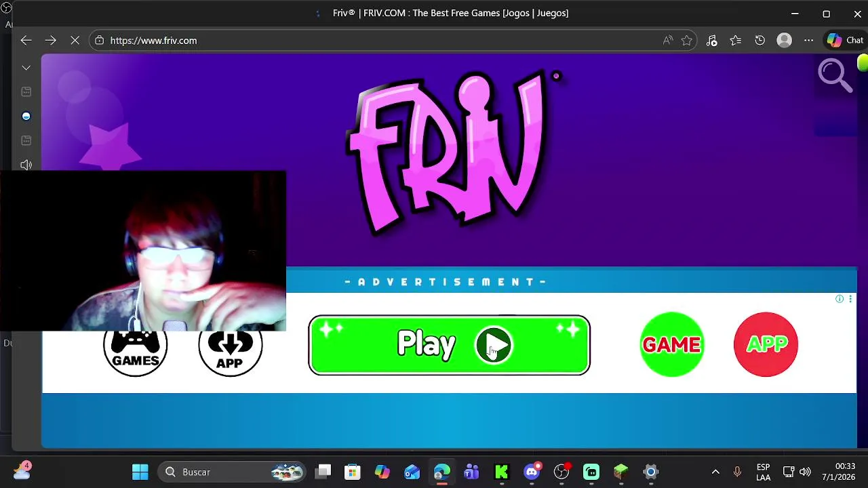
Task: View site information padlock icon
Action: pyautogui.click(x=100, y=41)
